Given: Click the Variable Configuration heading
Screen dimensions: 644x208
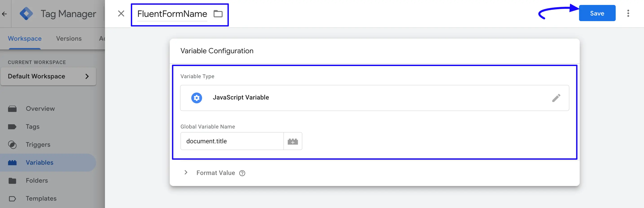Looking at the screenshot, I should pos(217,51).
